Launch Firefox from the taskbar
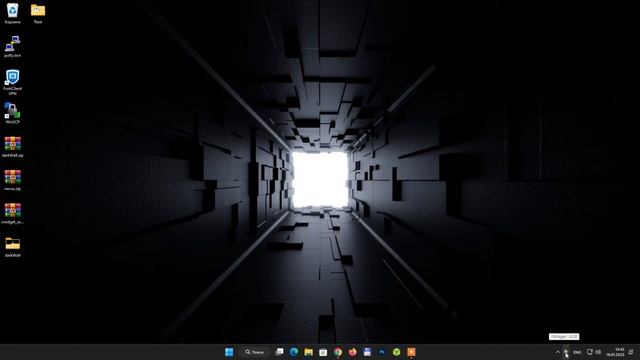 353,352
